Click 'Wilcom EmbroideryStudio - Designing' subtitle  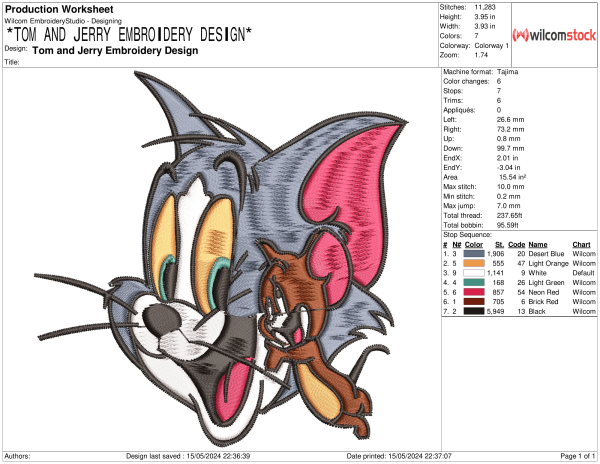click(x=63, y=21)
